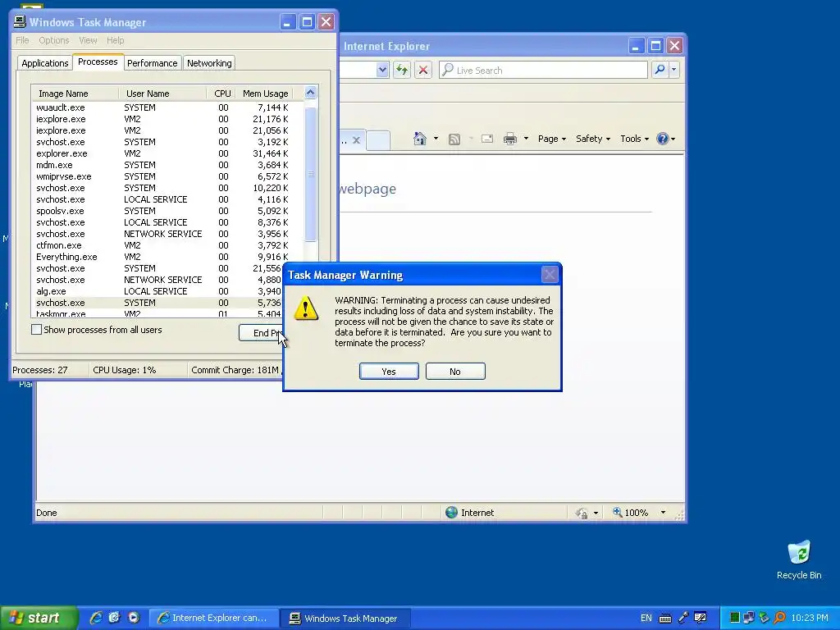Switch to Internet Explorer taskbar button
This screenshot has width=840, height=630.
[x=214, y=619]
